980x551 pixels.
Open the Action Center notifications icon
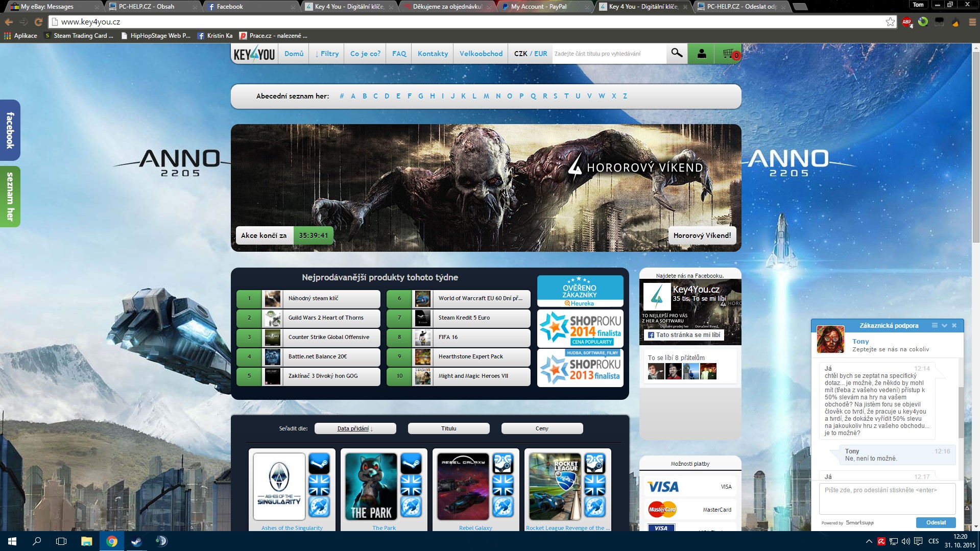click(x=918, y=541)
